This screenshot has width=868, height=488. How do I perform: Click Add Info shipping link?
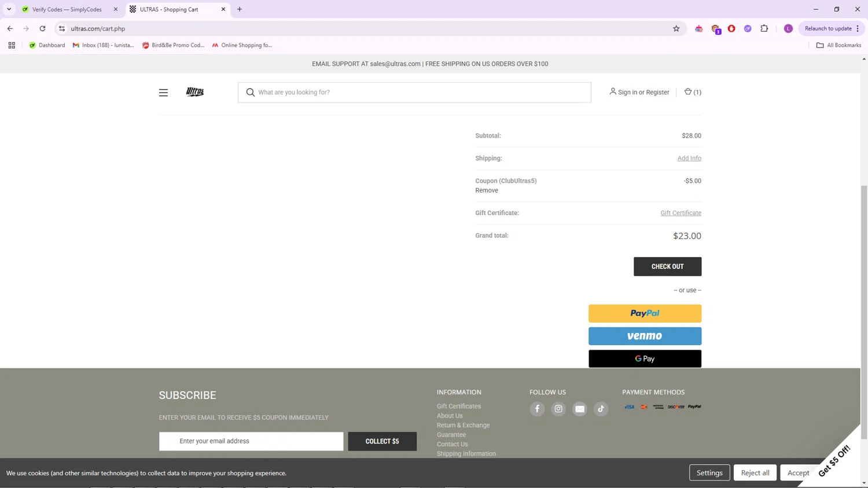click(689, 158)
